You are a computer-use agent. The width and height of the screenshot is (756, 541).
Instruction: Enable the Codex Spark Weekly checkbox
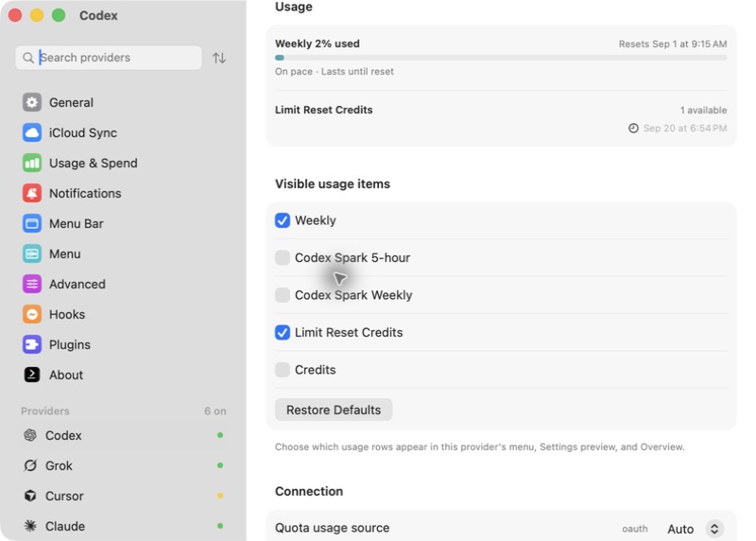point(283,295)
